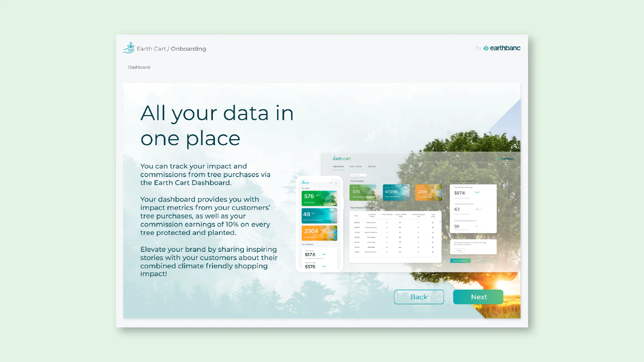Click the user icon on the phone mockup header

(x=336, y=183)
